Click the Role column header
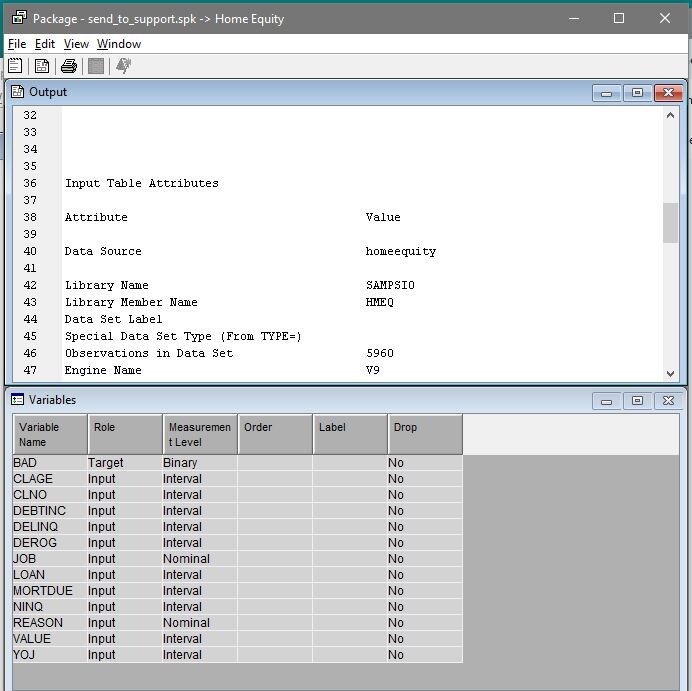692x691 pixels. (125, 435)
